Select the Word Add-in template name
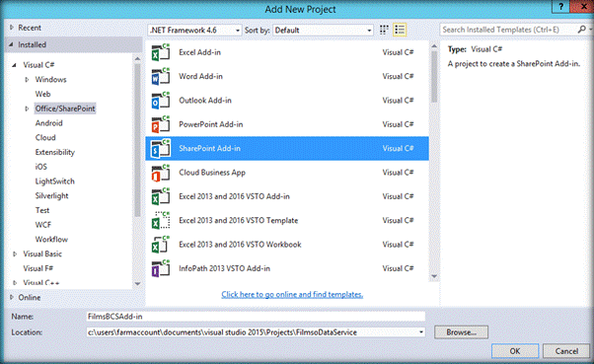The image size is (594, 364). point(200,76)
